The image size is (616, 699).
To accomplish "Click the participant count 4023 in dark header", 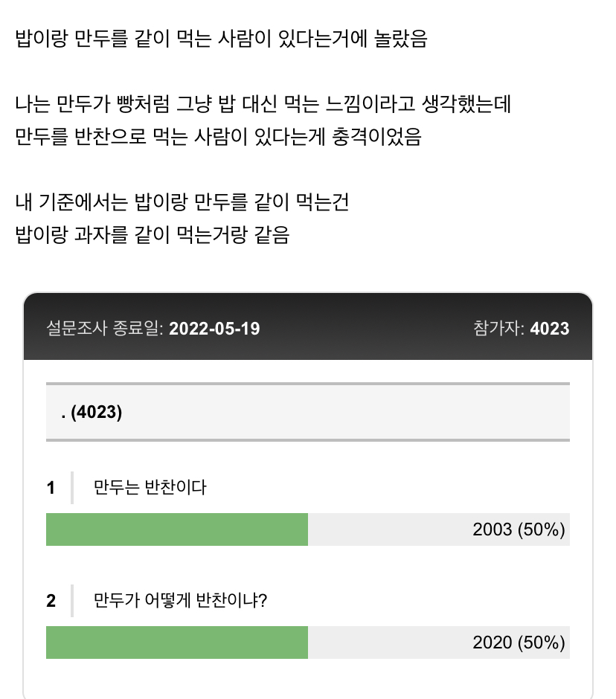I will [549, 328].
